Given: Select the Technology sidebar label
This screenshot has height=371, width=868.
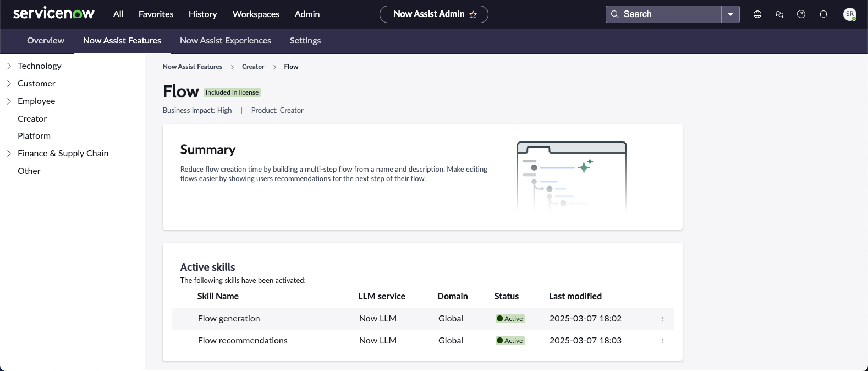Looking at the screenshot, I should (40, 66).
